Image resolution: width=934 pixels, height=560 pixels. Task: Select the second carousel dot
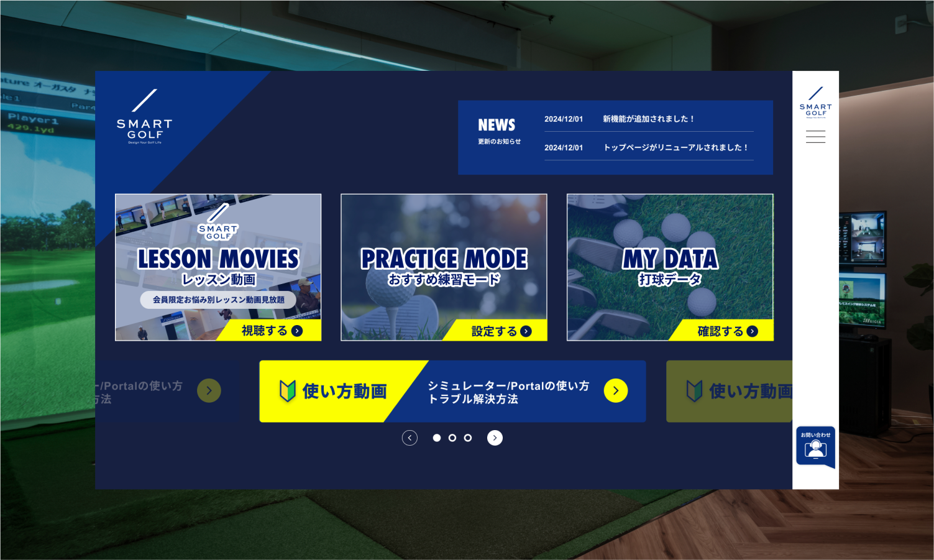click(x=452, y=438)
